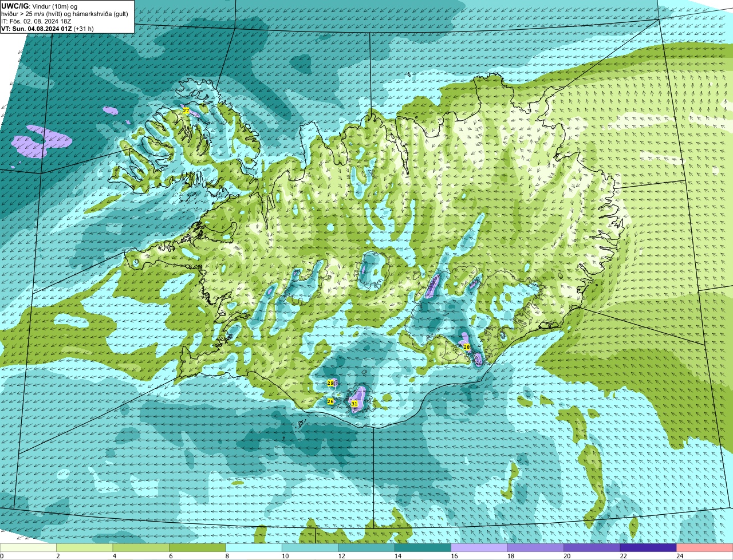Pick the 12–14 m/s teal legend swatch
Image resolution: width=733 pixels, height=560 pixels.
[x=366, y=548]
